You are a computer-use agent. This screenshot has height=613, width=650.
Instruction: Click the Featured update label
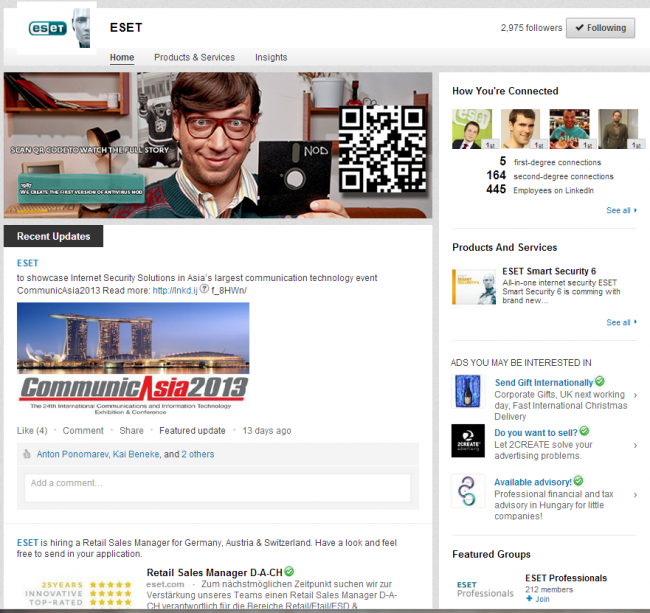[192, 431]
